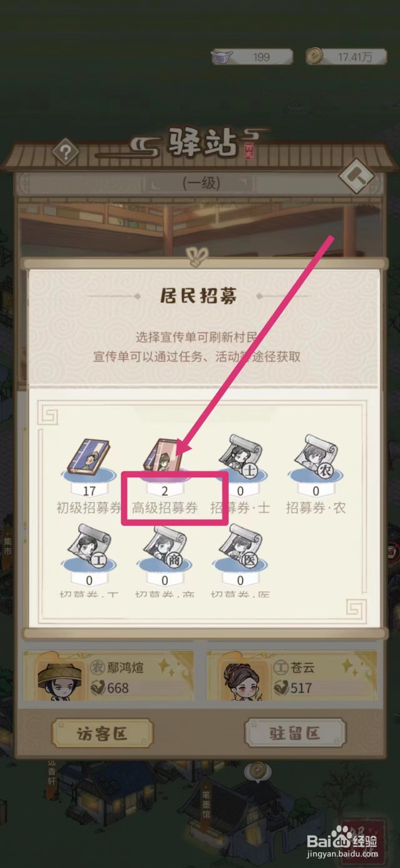
Task: Select villager card 苍云
Action: coord(291,676)
